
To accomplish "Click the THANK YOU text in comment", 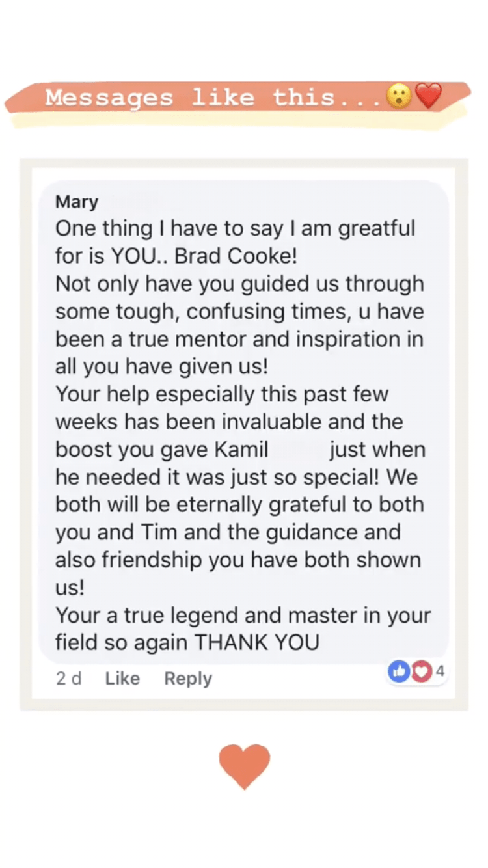I will (x=258, y=643).
